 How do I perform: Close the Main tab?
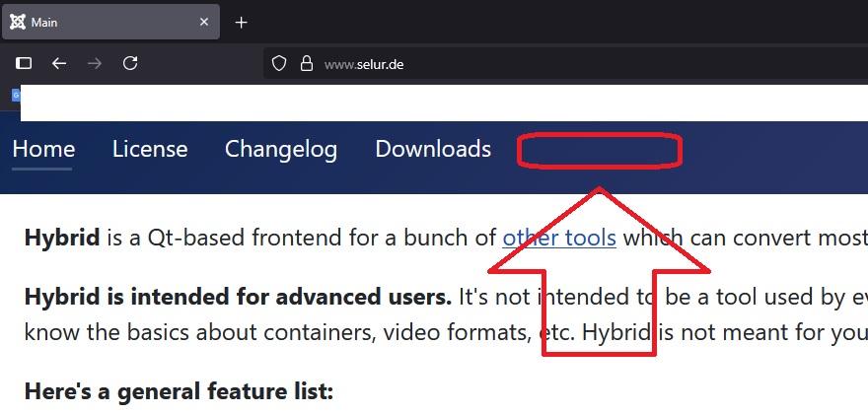click(204, 22)
